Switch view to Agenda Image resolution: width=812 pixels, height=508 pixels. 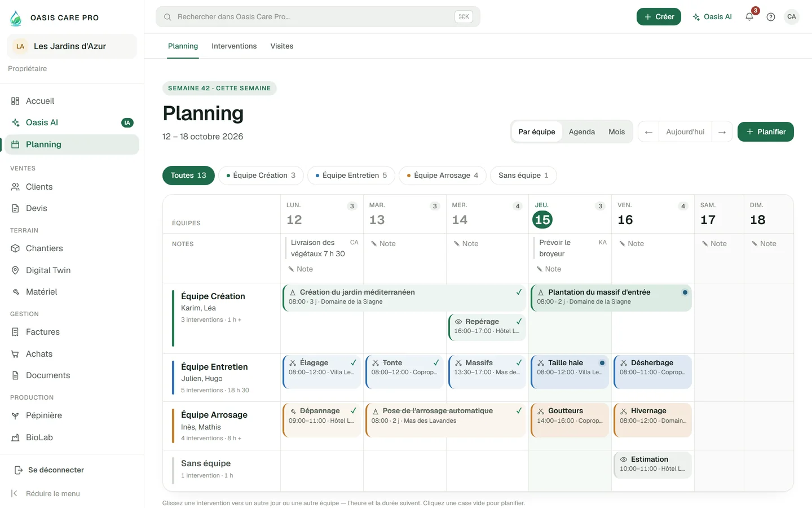[x=582, y=132]
